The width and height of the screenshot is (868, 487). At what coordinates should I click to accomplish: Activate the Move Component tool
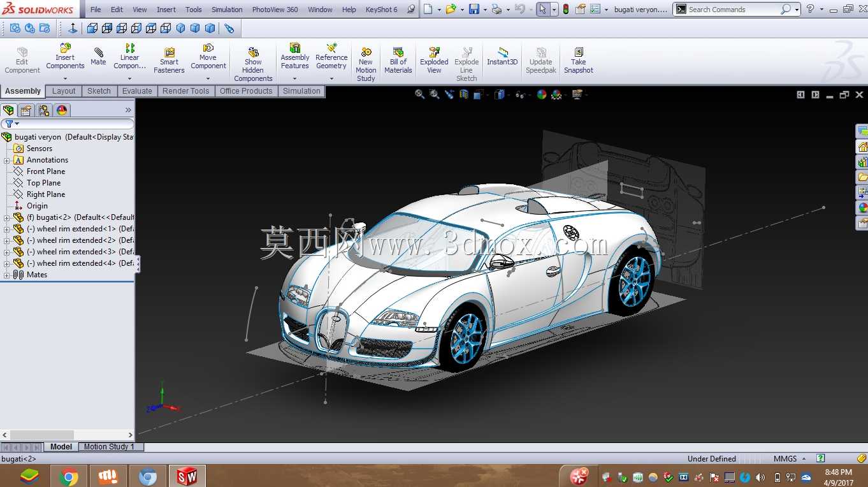point(208,57)
